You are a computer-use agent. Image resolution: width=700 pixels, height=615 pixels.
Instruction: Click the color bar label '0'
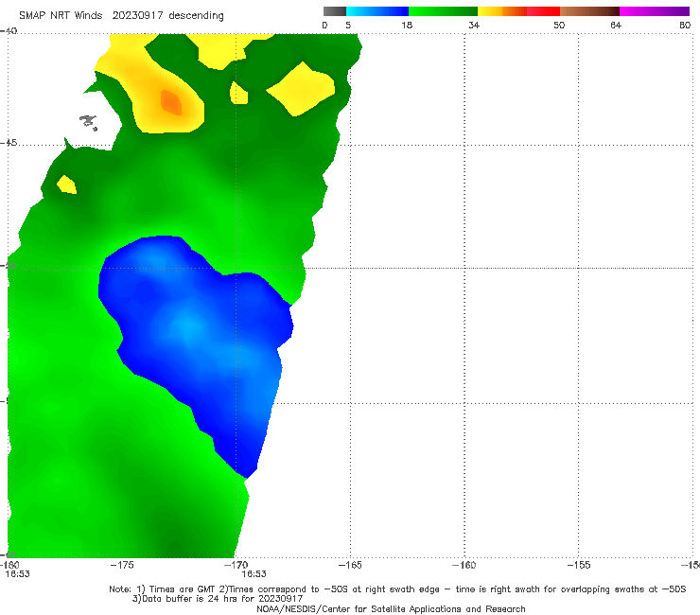[x=325, y=25]
